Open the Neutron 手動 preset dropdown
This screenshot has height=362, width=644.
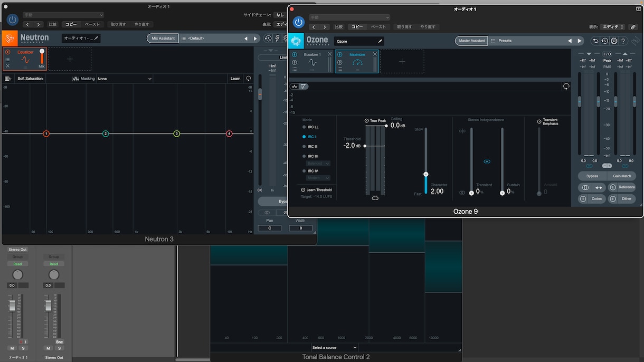click(x=63, y=15)
